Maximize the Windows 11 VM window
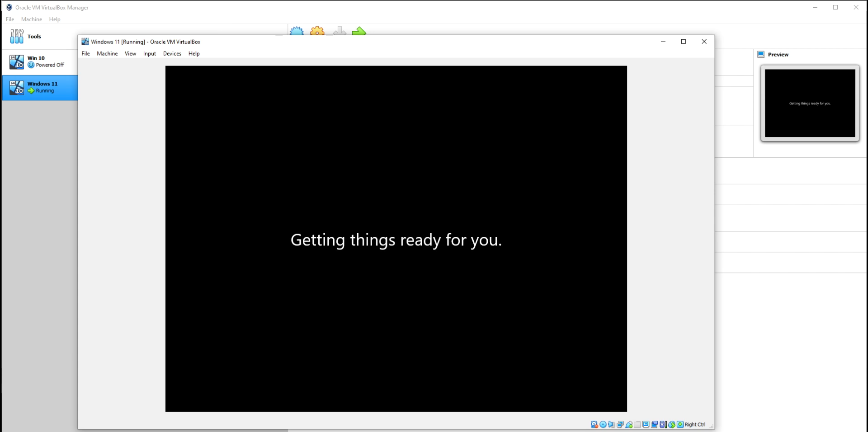 tap(684, 42)
